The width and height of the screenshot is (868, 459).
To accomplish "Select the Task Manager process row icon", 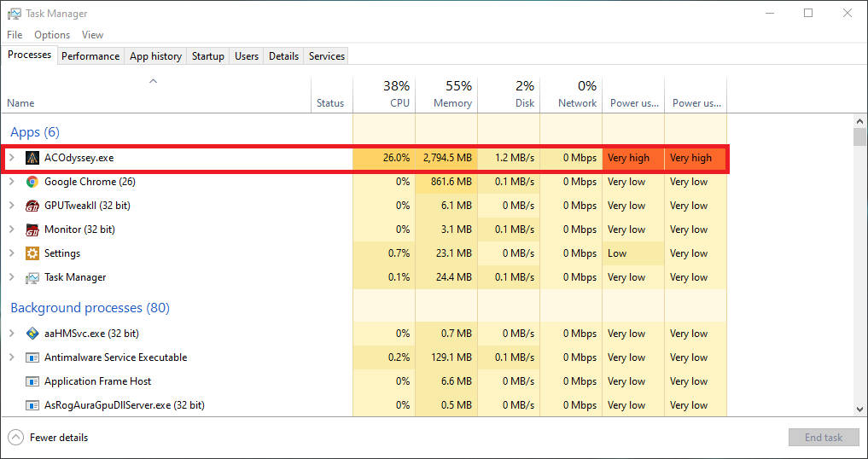I will point(32,277).
